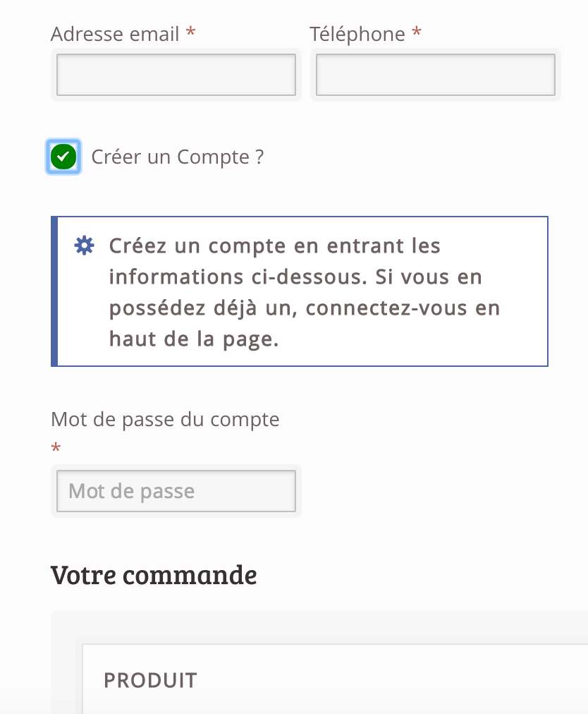Click the order table panel below Votre commande

(319, 662)
